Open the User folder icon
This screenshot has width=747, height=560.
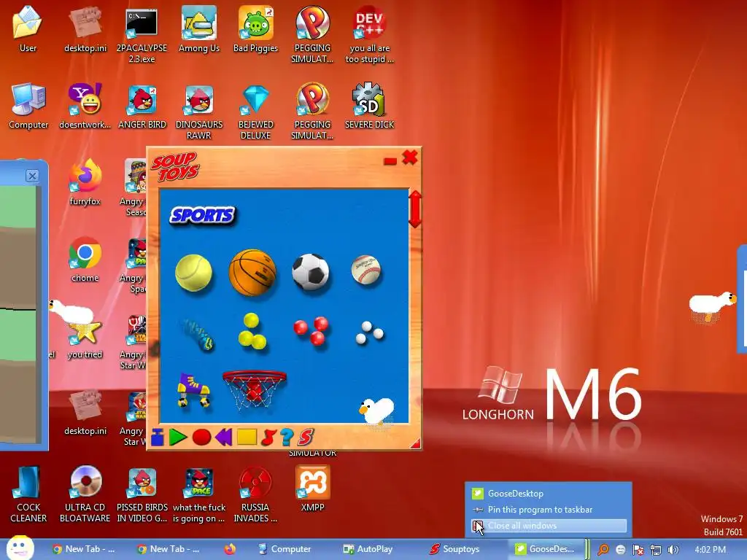(x=28, y=29)
